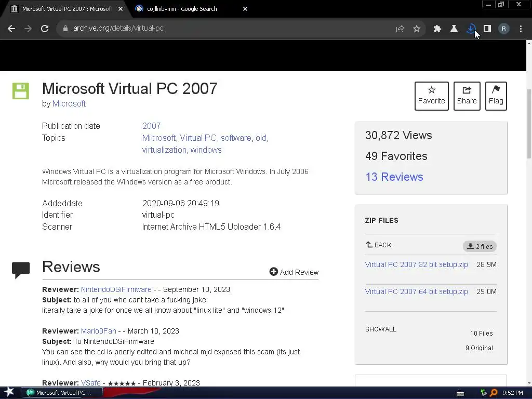This screenshot has height=399, width=532.
Task: Download Virtual PC 2007 32 bit setup.zip
Action: click(x=416, y=264)
